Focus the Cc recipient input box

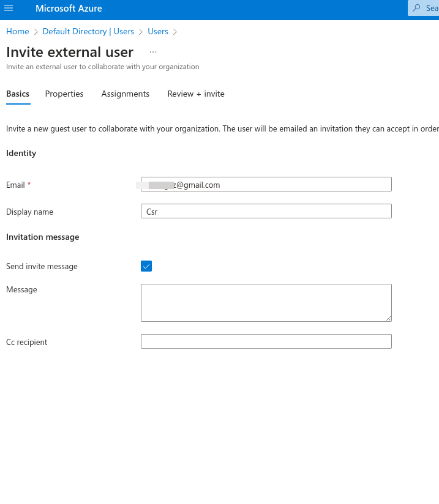(266, 341)
